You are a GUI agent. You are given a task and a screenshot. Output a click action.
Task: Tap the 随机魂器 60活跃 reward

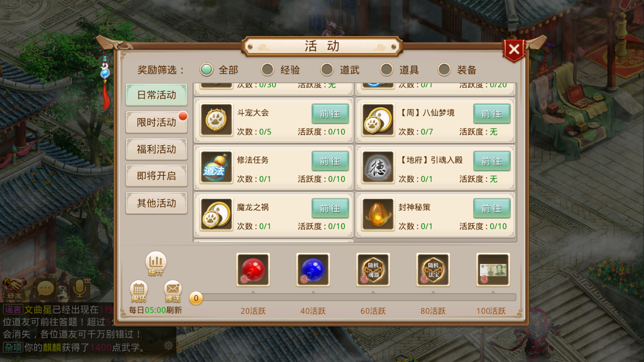coord(373,270)
